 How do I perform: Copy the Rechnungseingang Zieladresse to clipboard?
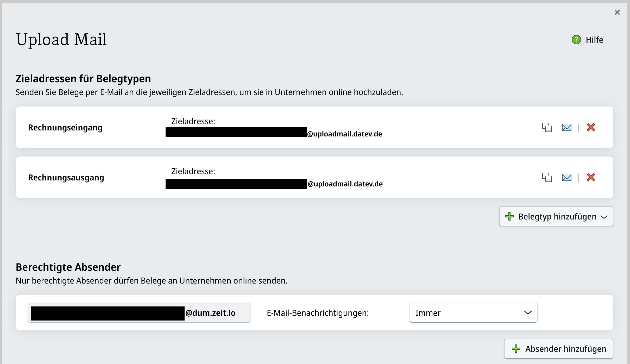(x=547, y=127)
